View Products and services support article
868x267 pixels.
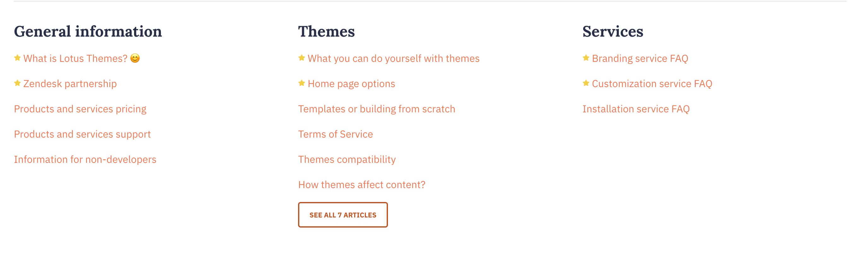(x=82, y=134)
